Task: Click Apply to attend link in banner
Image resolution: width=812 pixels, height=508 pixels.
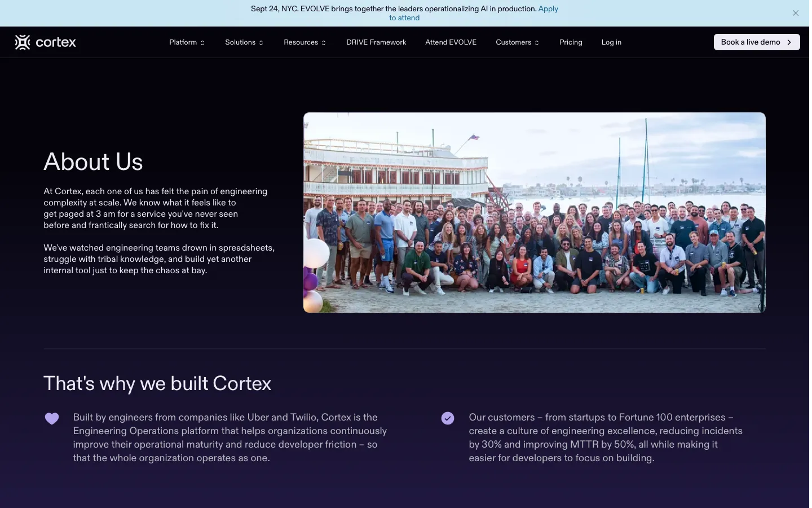Action: point(548,9)
